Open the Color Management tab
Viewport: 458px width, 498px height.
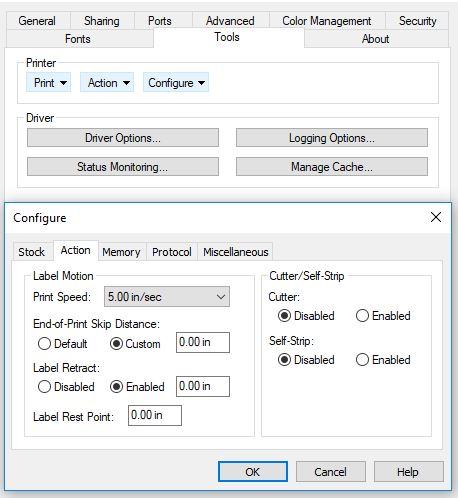click(327, 21)
